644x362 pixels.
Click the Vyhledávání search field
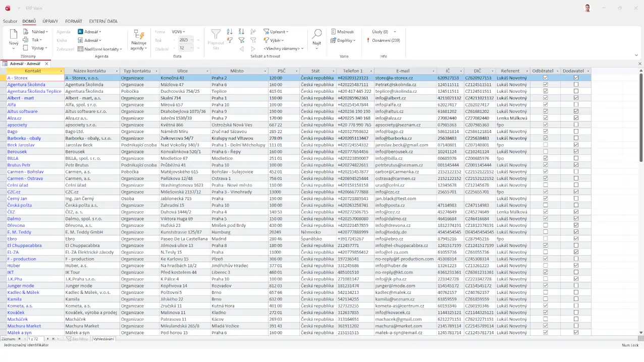pyautogui.click(x=103, y=339)
